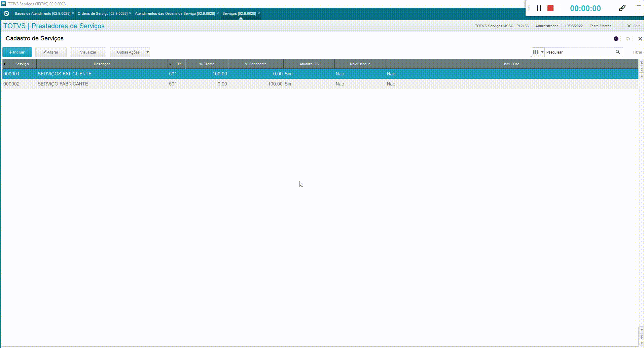Click the Mov.Estoque column header

pos(360,64)
